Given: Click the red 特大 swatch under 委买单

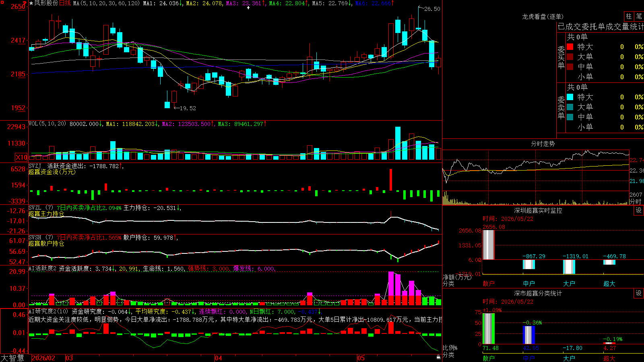Looking at the screenshot, I should click(570, 47).
